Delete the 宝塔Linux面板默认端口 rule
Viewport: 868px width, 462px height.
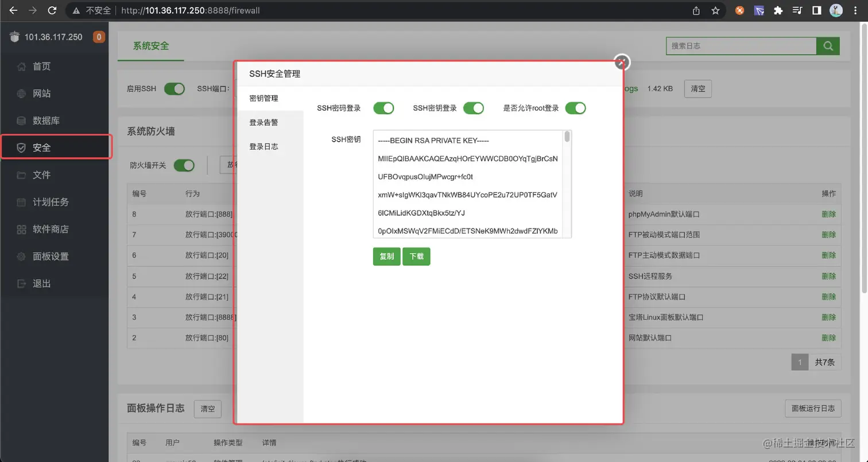coord(828,317)
